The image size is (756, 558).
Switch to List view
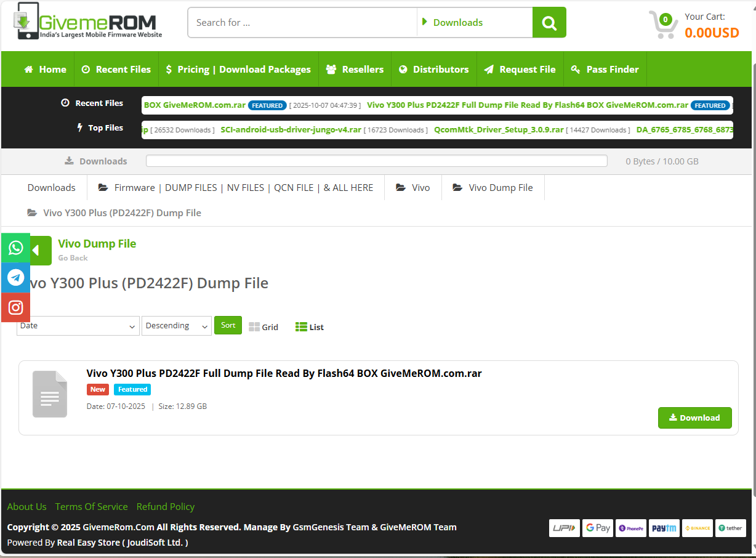click(x=310, y=327)
